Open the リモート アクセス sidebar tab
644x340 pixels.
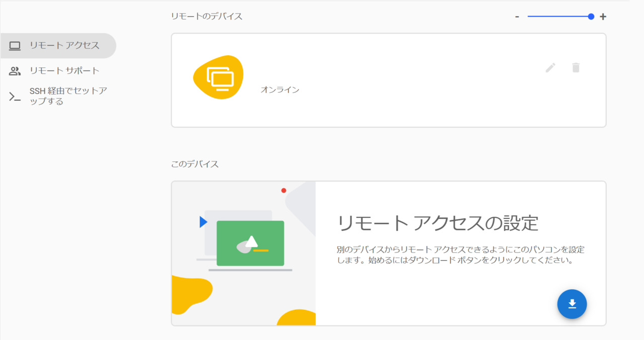(x=57, y=46)
